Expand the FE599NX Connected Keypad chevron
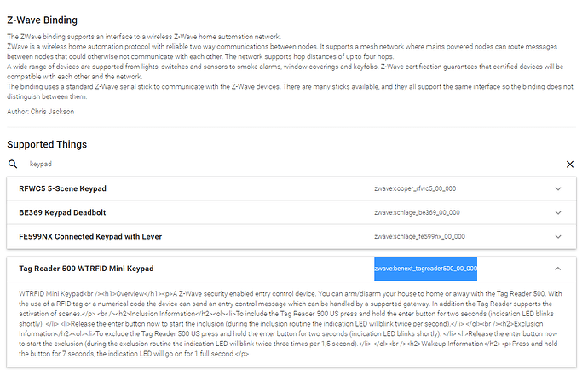 tap(558, 237)
